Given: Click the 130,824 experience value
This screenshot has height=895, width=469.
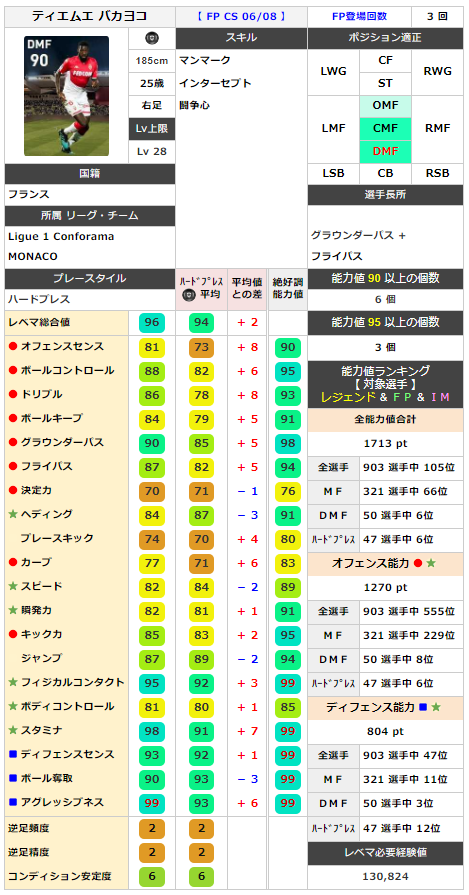Looking at the screenshot, I should click(x=385, y=875).
